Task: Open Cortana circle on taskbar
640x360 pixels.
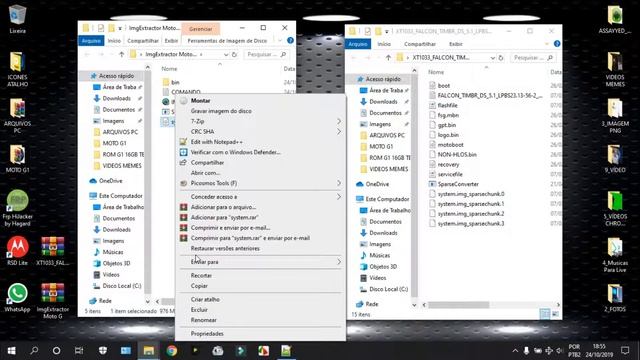Action: pyautogui.click(x=57, y=351)
